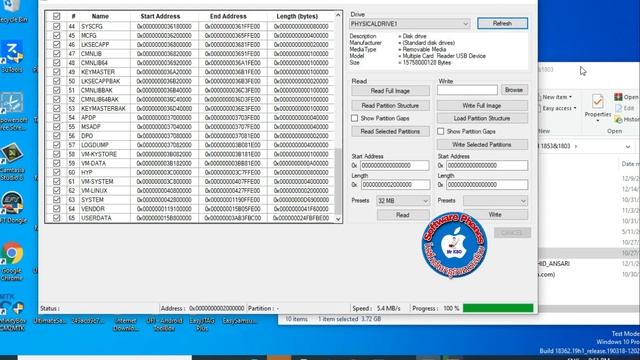Click Write Selected Partitions button
Viewport: 640px width, 360px height.
482,144
